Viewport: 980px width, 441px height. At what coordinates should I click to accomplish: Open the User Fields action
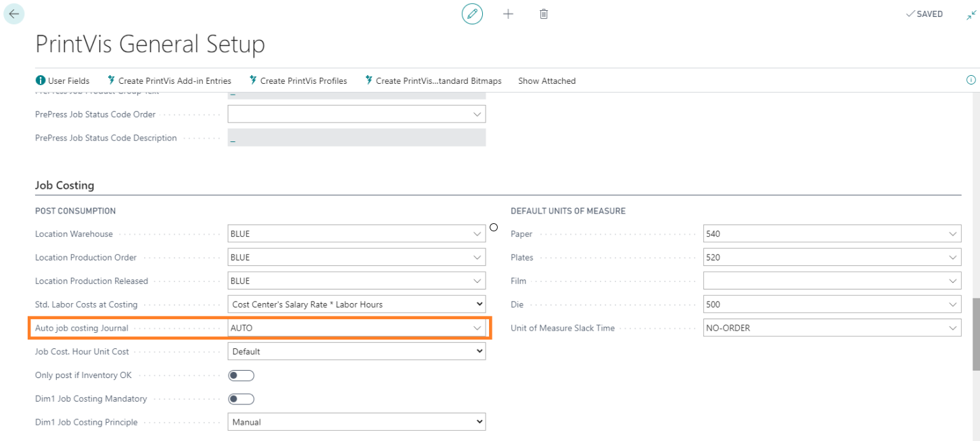(x=62, y=80)
